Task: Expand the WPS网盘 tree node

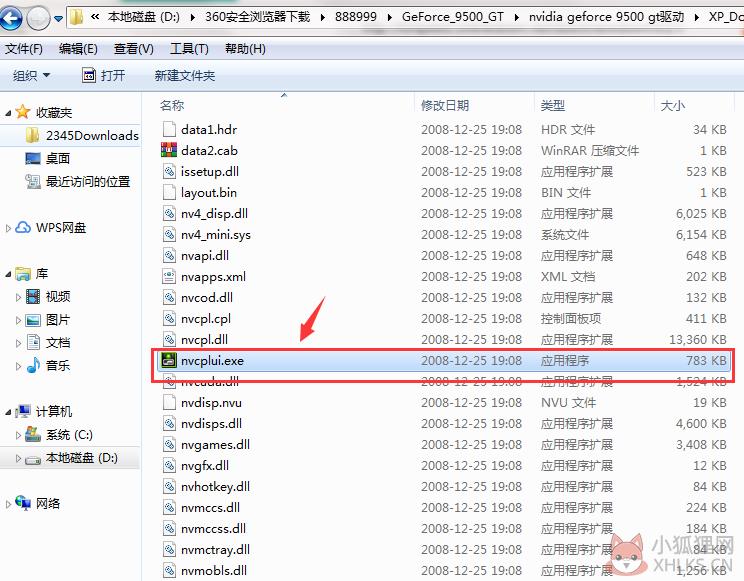Action: coord(8,228)
